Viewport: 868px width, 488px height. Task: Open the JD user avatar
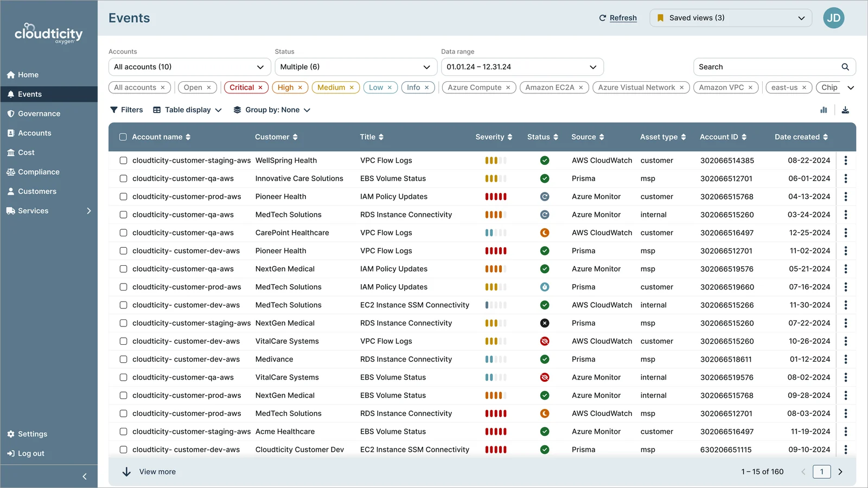834,18
